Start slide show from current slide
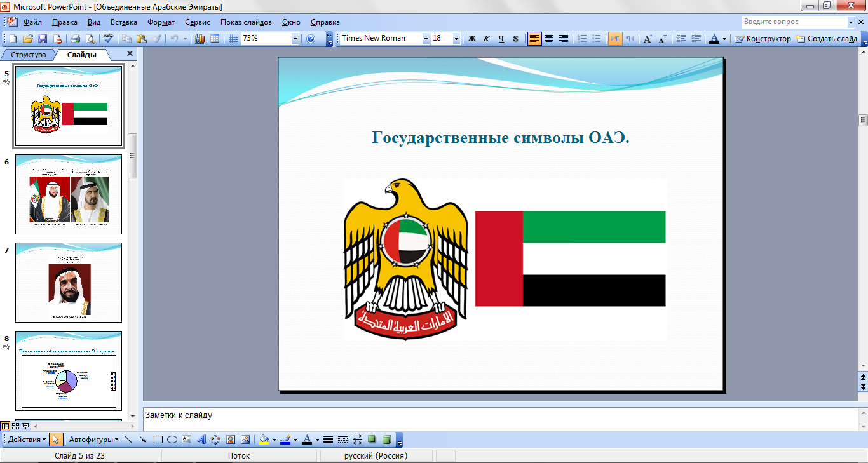The image size is (868, 463). 26,426
